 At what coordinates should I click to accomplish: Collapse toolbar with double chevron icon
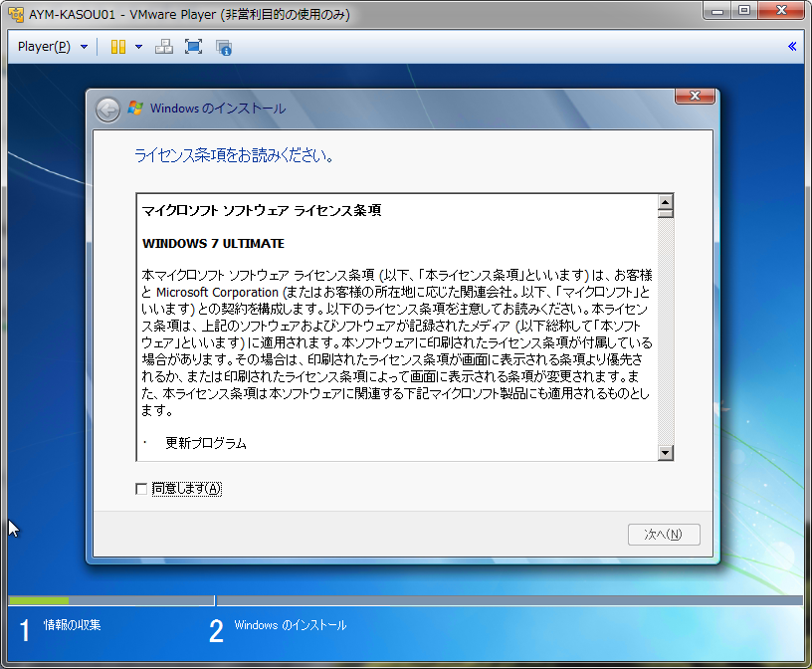pyautogui.click(x=792, y=46)
